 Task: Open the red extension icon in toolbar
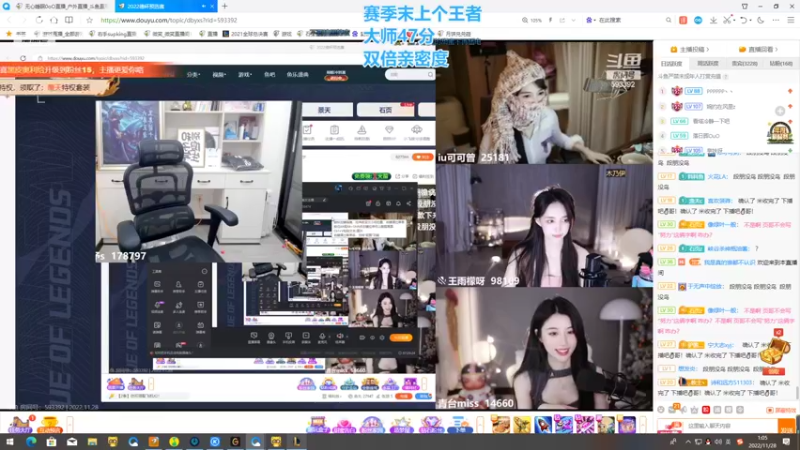pyautogui.click(x=683, y=20)
